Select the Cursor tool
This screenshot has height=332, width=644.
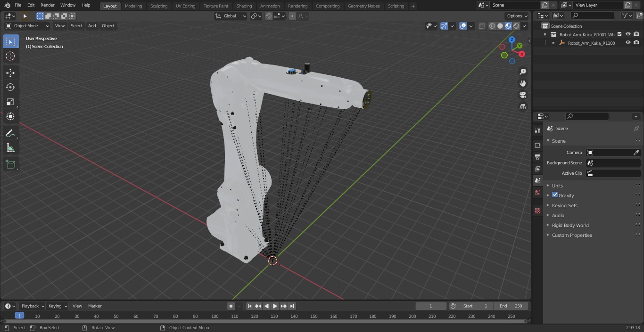(10, 56)
